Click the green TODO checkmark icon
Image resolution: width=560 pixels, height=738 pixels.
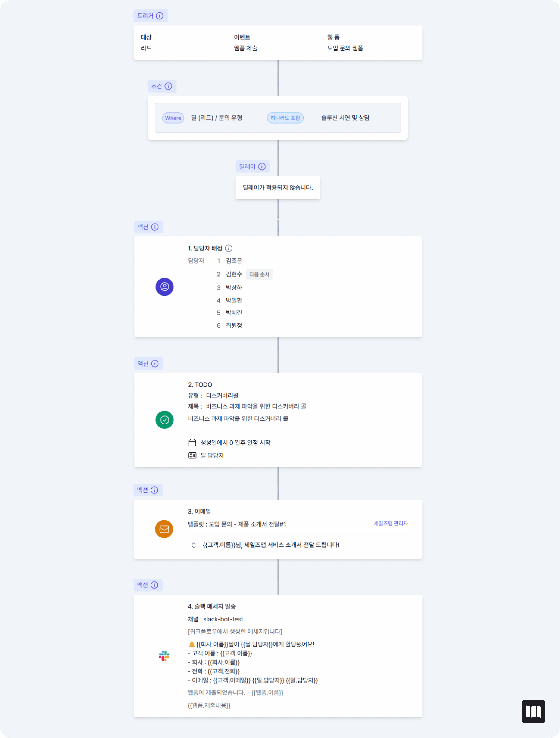165,420
